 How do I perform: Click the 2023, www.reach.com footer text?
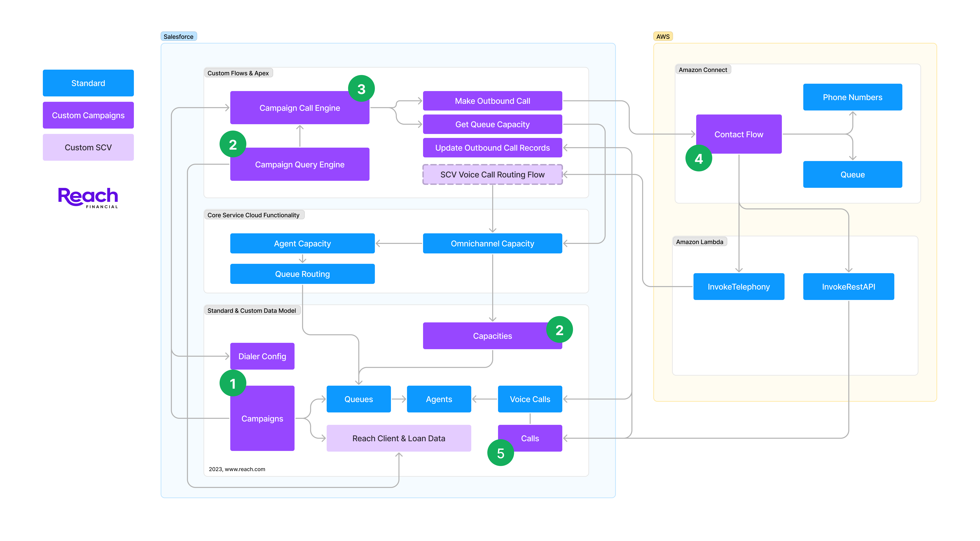(237, 469)
